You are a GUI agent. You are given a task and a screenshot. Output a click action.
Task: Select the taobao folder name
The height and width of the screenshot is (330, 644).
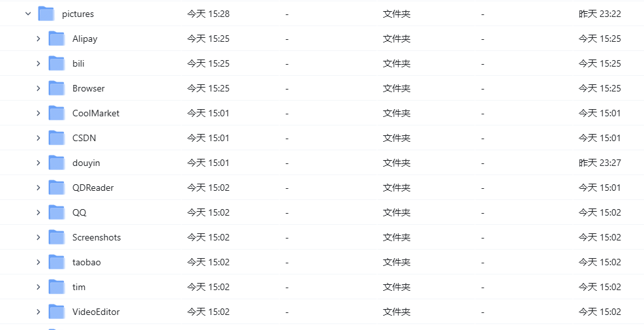[x=87, y=262]
